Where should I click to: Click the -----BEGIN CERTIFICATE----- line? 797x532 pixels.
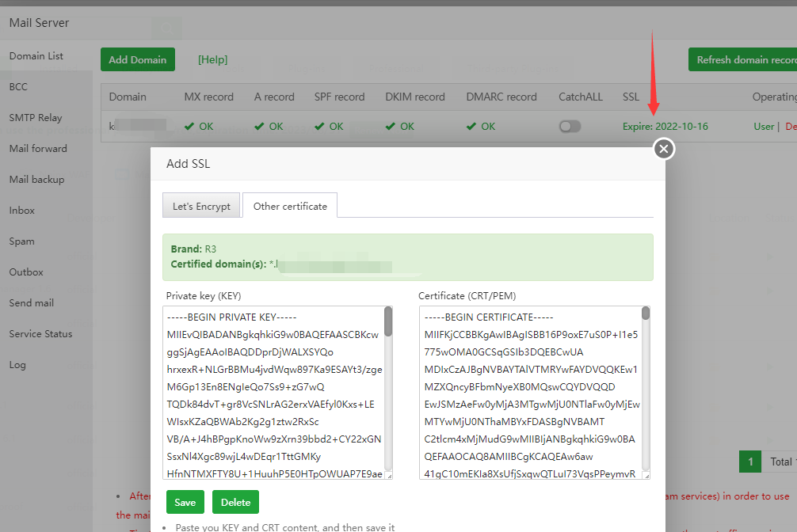(x=489, y=317)
